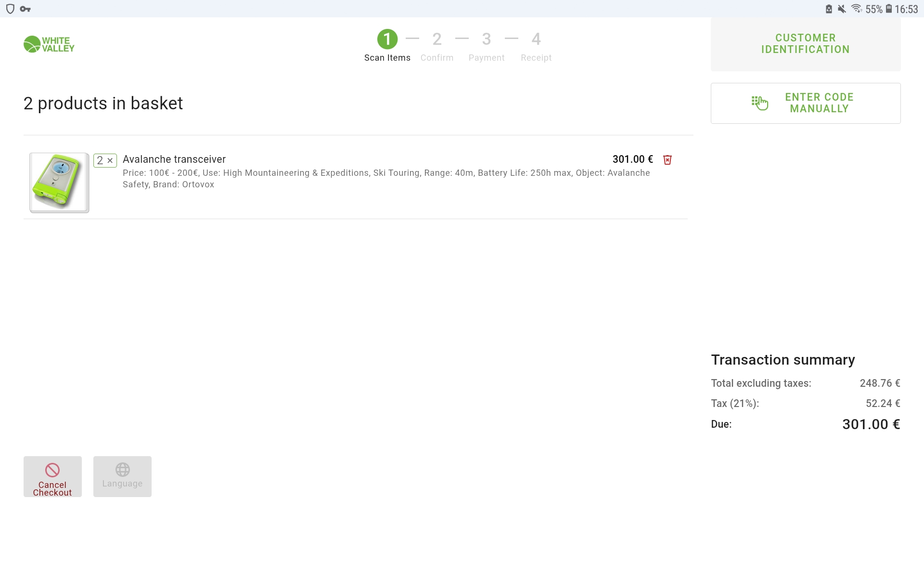This screenshot has height=578, width=924.
Task: Tap the VPN key status icon
Action: (x=26, y=9)
